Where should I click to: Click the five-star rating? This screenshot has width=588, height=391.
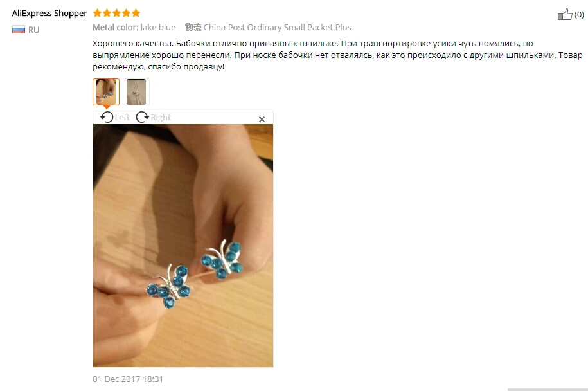116,13
